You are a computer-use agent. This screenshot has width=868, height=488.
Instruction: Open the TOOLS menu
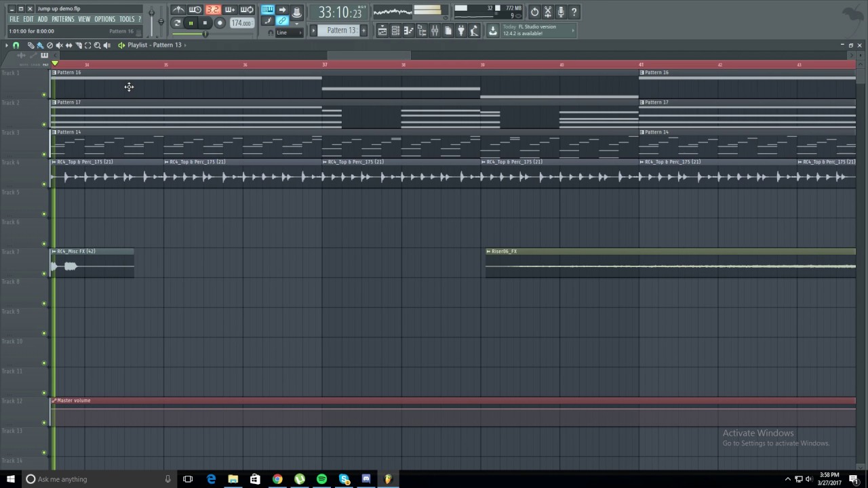click(x=127, y=18)
